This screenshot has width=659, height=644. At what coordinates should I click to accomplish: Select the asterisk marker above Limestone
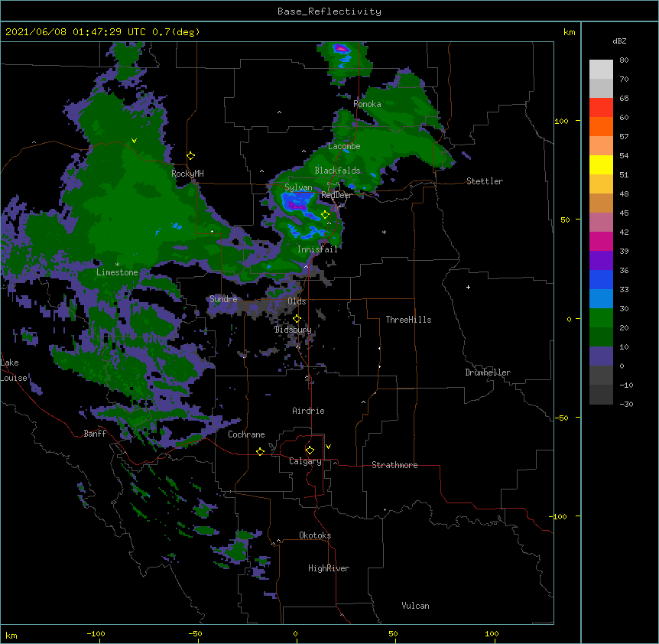pyautogui.click(x=117, y=265)
